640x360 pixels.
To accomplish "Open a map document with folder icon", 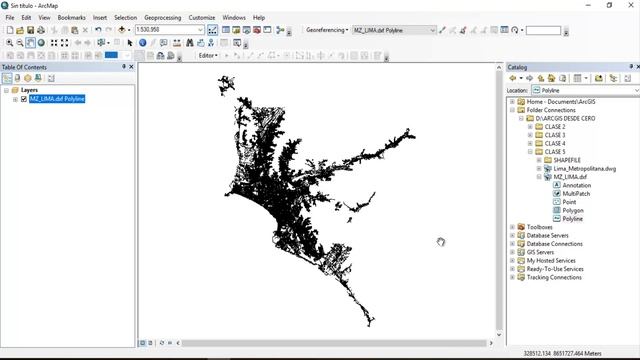I will click(x=20, y=30).
